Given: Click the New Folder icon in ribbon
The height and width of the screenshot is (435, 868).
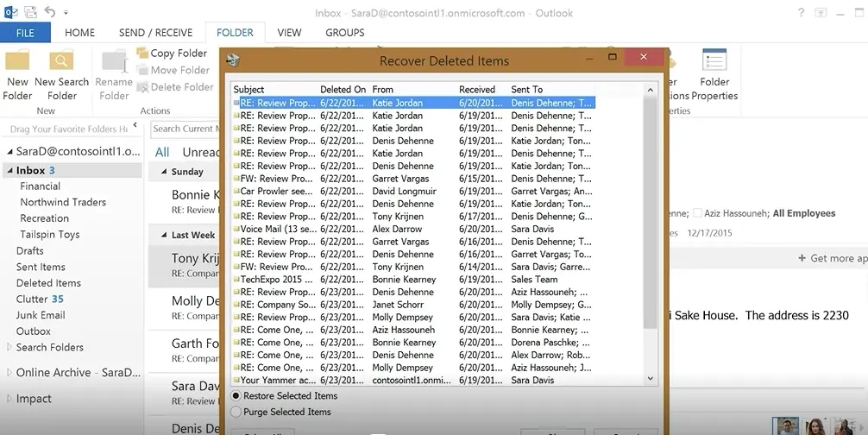Looking at the screenshot, I should [17, 60].
